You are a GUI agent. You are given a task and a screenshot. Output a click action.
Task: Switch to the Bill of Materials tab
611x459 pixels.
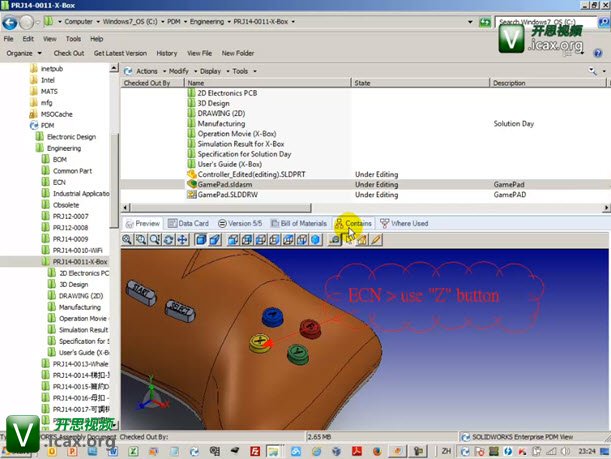coord(301,223)
